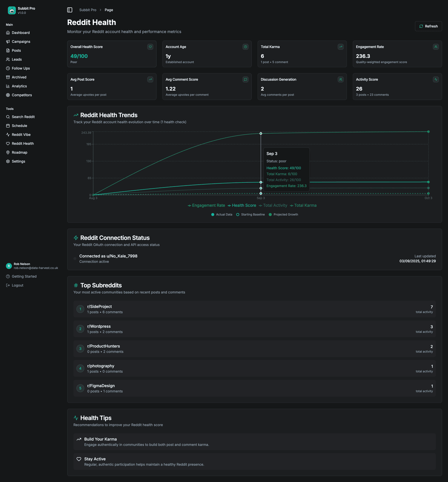The image size is (448, 482).
Task: Click the Subbit Pro logo icon
Action: [x=12, y=11]
